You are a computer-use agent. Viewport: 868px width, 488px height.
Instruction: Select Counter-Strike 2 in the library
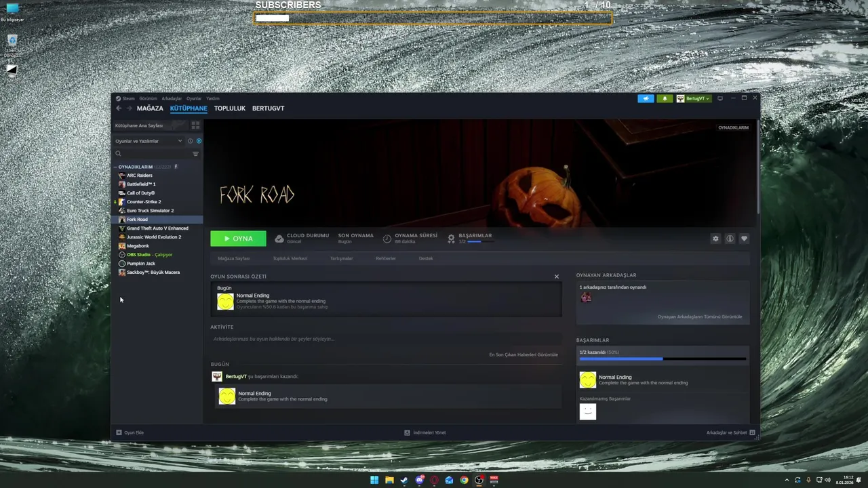pyautogui.click(x=144, y=202)
